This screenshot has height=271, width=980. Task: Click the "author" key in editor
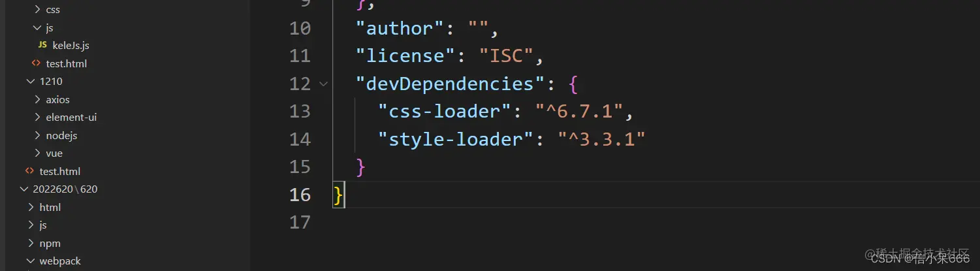pyautogui.click(x=401, y=28)
